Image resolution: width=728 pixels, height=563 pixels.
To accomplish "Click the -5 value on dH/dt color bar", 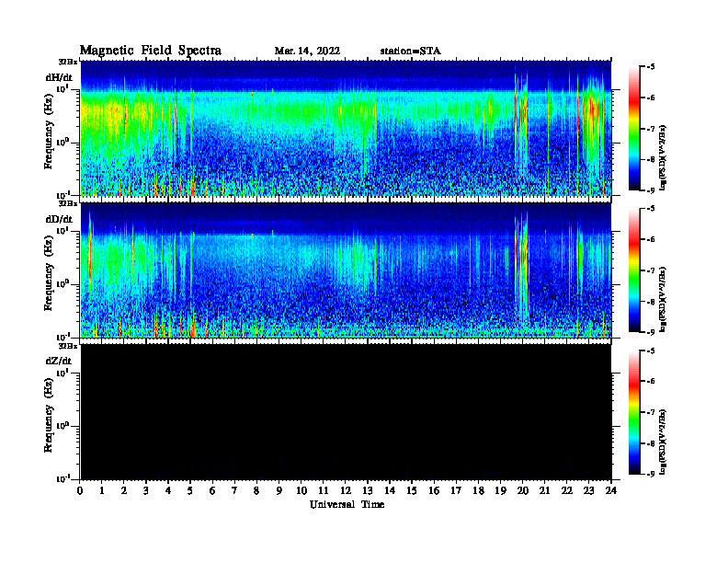I will 650,67.
